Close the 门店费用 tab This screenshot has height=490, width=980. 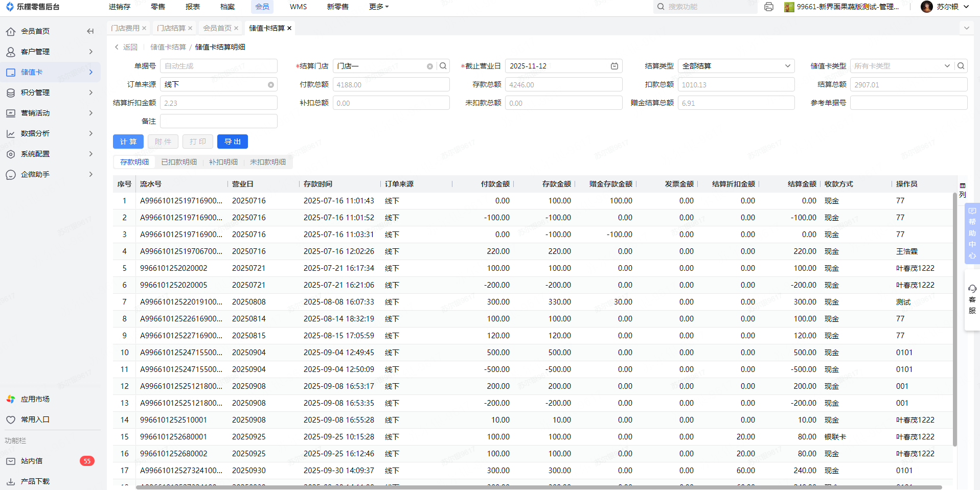tap(144, 28)
